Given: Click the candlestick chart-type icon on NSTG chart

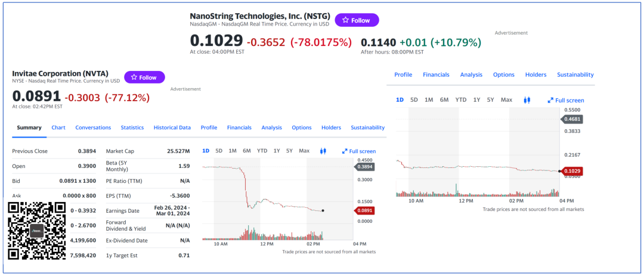Looking at the screenshot, I should (x=527, y=100).
